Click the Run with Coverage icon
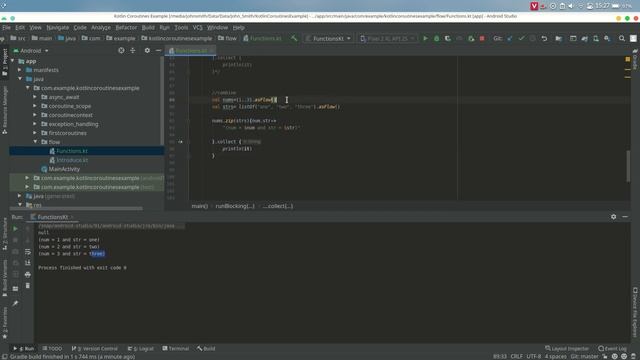640x360 pixels. pyautogui.click(x=448, y=38)
